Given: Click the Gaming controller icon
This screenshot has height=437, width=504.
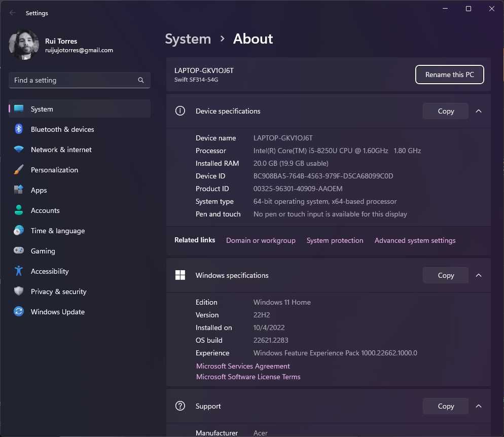Looking at the screenshot, I should tap(19, 250).
